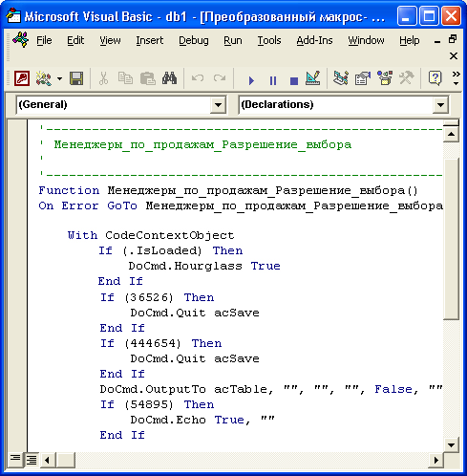Click the Break pause button
This screenshot has width=467, height=476.
pyautogui.click(x=273, y=80)
